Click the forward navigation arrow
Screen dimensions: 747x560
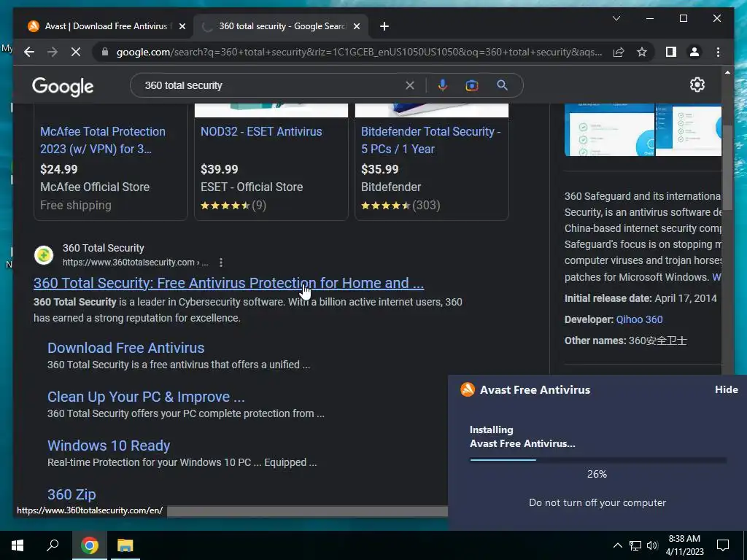(x=53, y=52)
